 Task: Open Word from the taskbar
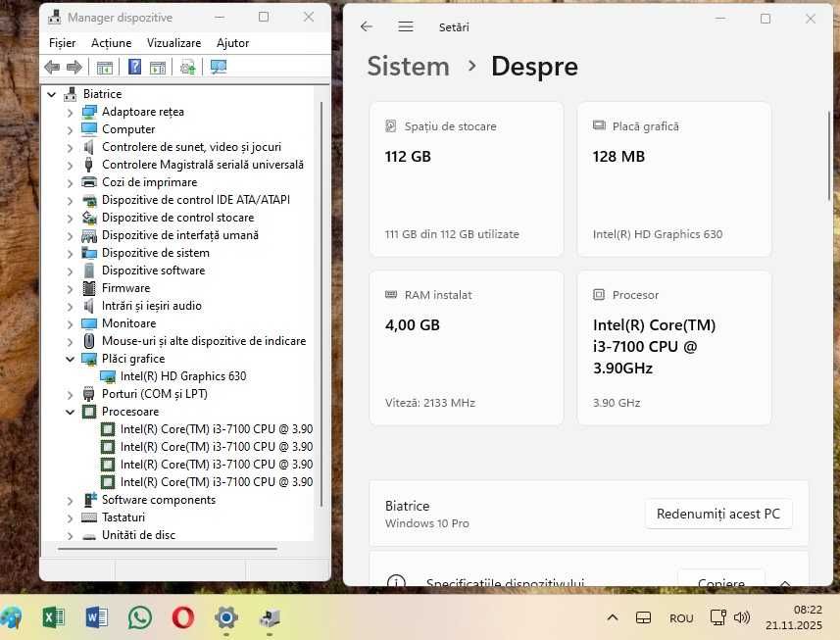(x=96, y=617)
